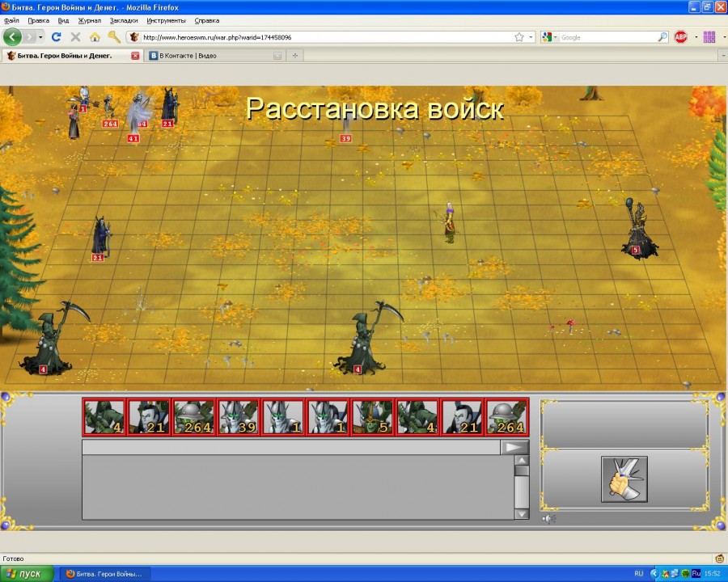Open the dropdown arrow next to the purple grid
The width and height of the screenshot is (728, 582).
724,37
